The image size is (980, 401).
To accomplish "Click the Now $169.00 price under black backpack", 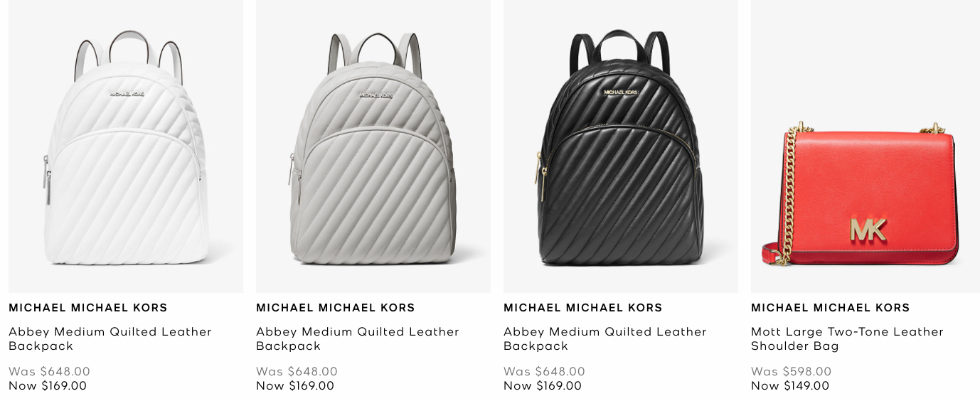I will (543, 386).
